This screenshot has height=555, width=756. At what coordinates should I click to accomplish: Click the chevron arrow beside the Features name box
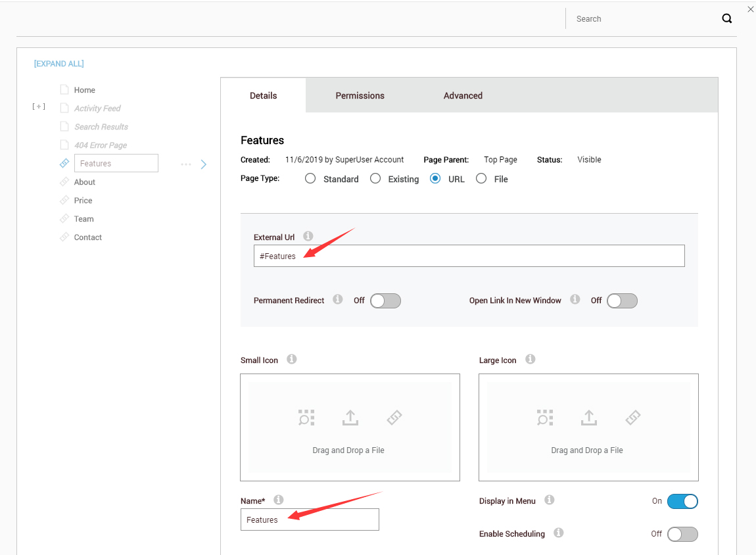tap(204, 164)
